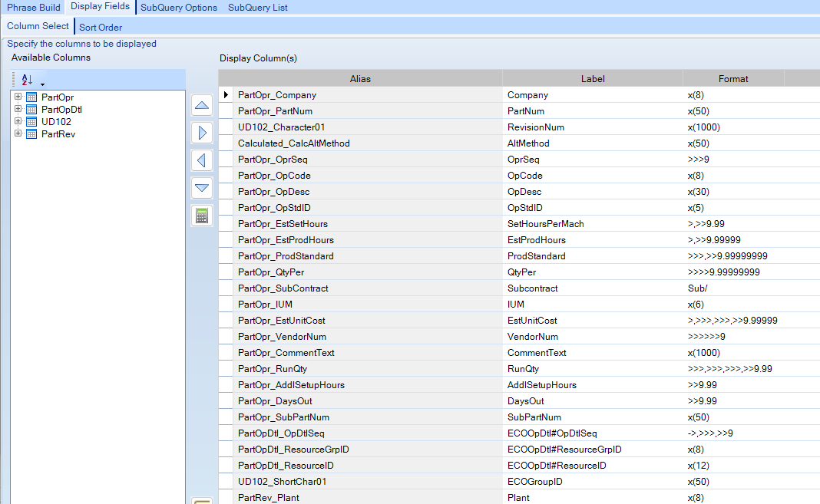Click the x(1000) format for RevisionNum
This screenshot has height=504, width=820.
coord(733,127)
